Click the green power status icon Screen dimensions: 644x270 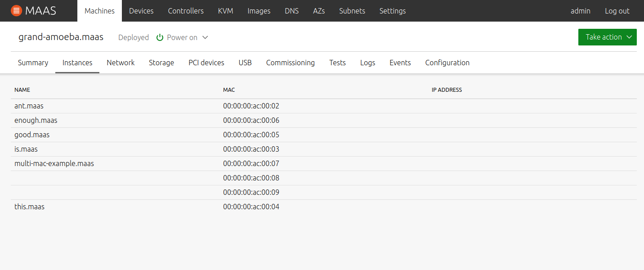point(160,37)
